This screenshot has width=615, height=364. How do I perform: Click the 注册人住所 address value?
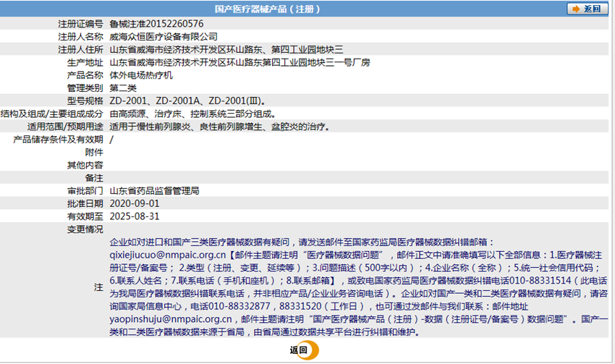point(226,50)
